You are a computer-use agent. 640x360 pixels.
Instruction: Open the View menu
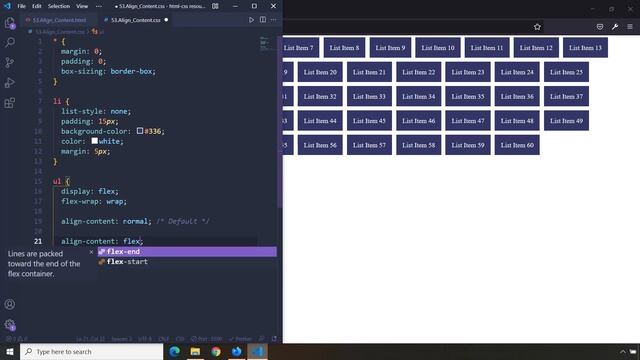82,6
